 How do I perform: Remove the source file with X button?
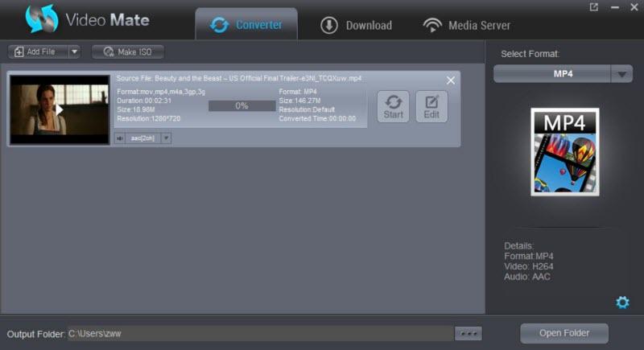451,80
